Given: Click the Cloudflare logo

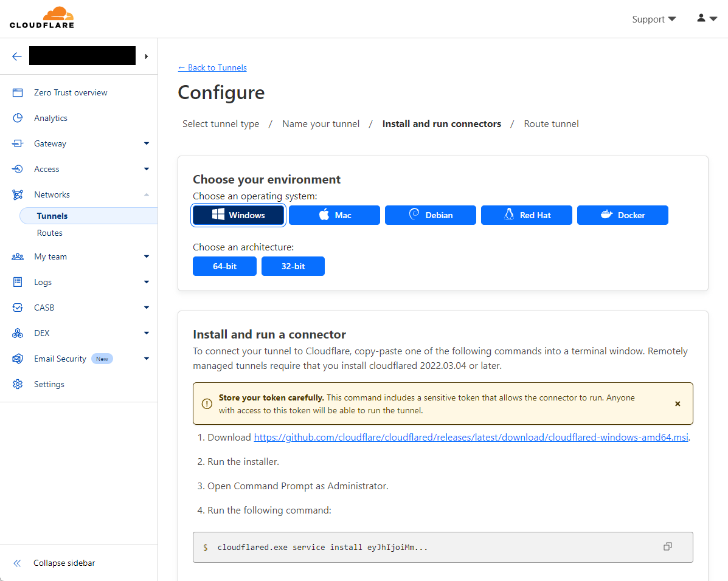Looking at the screenshot, I should [42, 18].
